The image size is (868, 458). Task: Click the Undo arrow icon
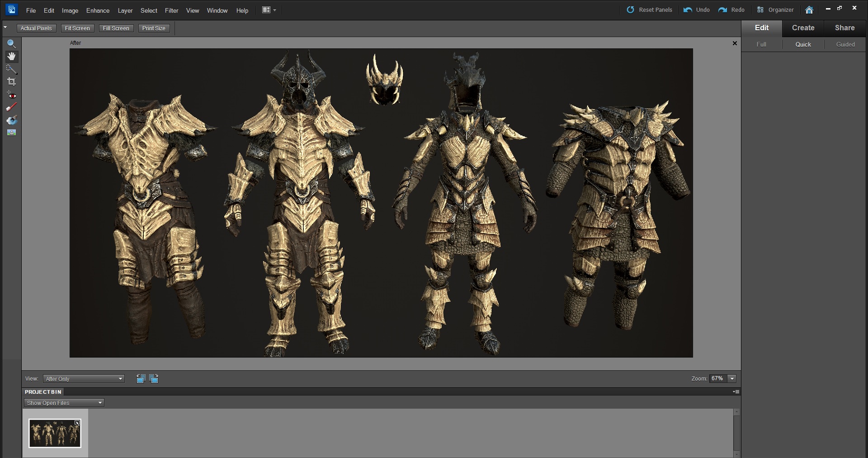tap(688, 10)
